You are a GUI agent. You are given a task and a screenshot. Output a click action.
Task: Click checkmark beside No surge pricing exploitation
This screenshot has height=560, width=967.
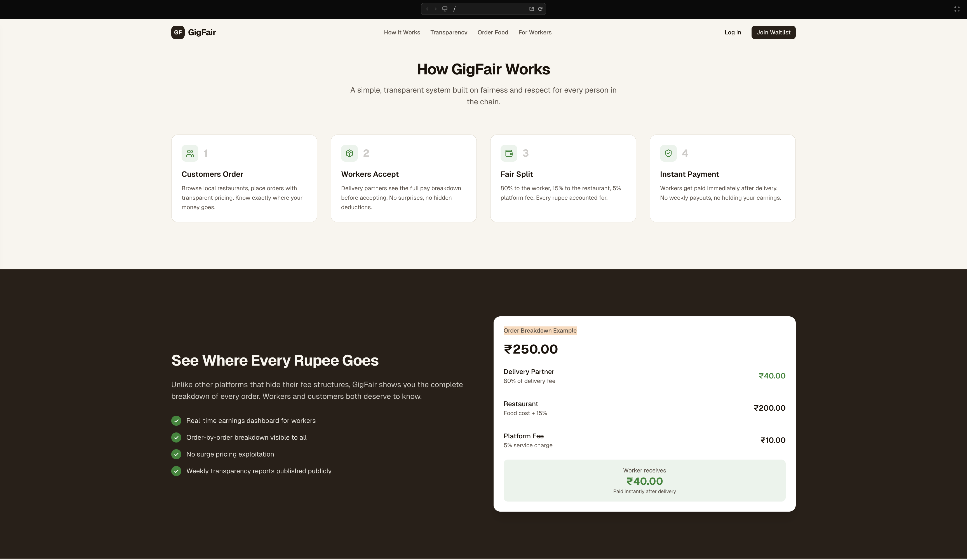176,455
